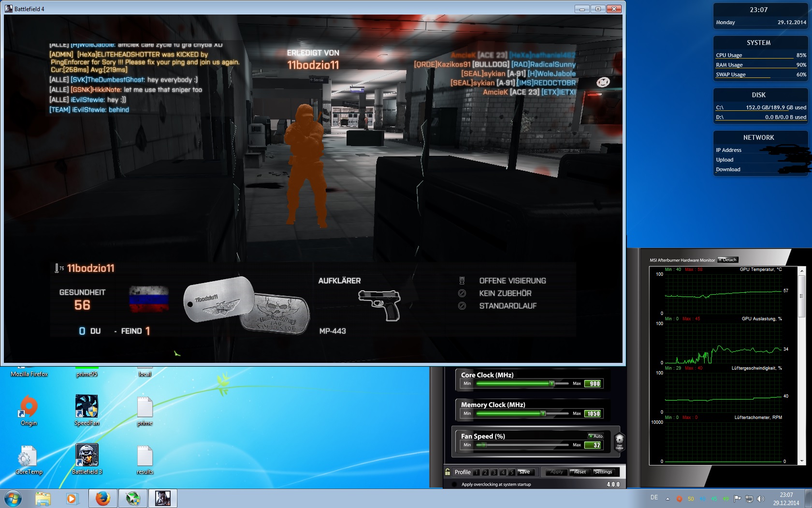This screenshot has height=508, width=812.
Task: Select Afterburner profile slot 5
Action: tap(511, 472)
